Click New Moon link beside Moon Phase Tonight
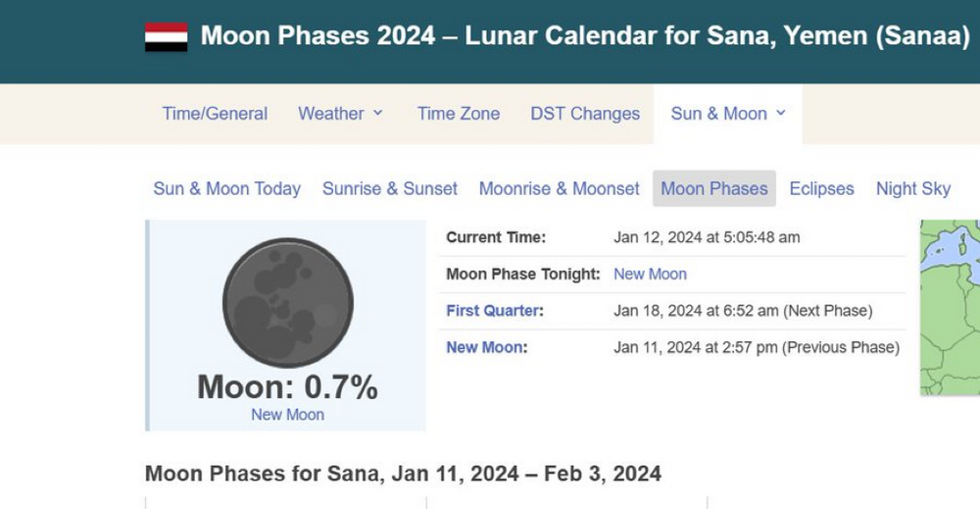The image size is (980, 509). [x=650, y=275]
